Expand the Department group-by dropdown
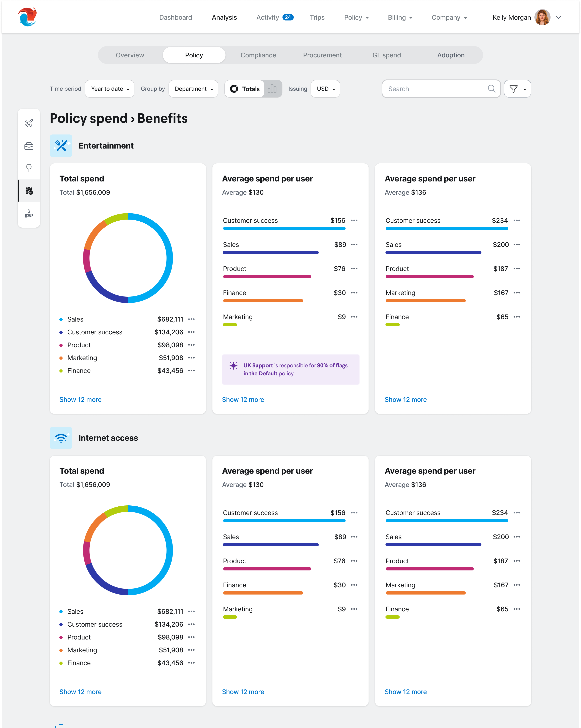The width and height of the screenshot is (581, 728). click(193, 89)
